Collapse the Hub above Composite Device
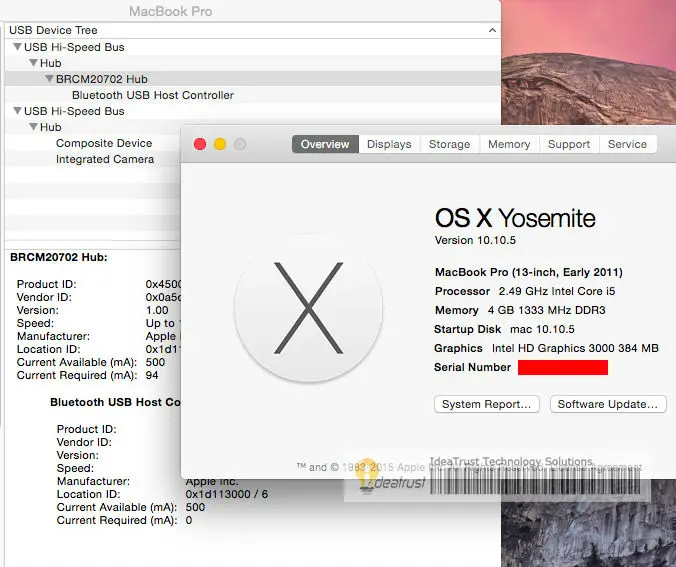The height and width of the screenshot is (567, 676). point(33,127)
